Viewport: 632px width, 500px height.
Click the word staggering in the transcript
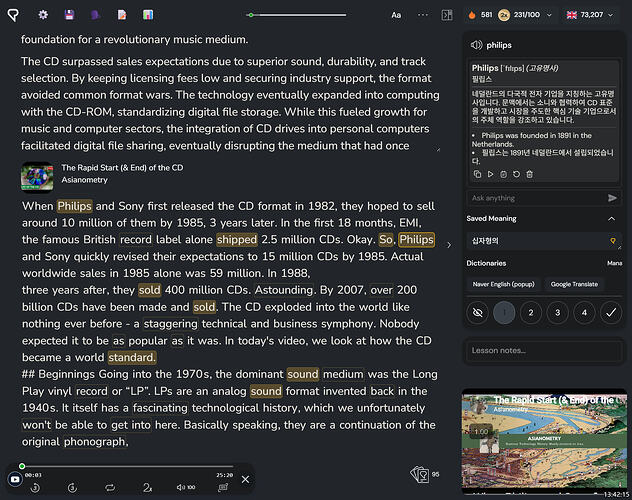(171, 324)
